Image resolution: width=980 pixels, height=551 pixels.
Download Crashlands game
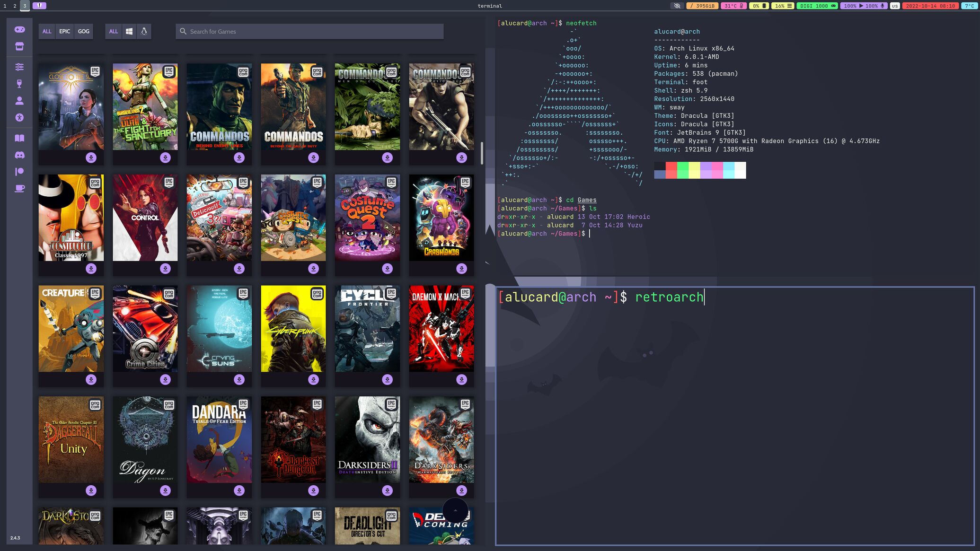point(461,269)
